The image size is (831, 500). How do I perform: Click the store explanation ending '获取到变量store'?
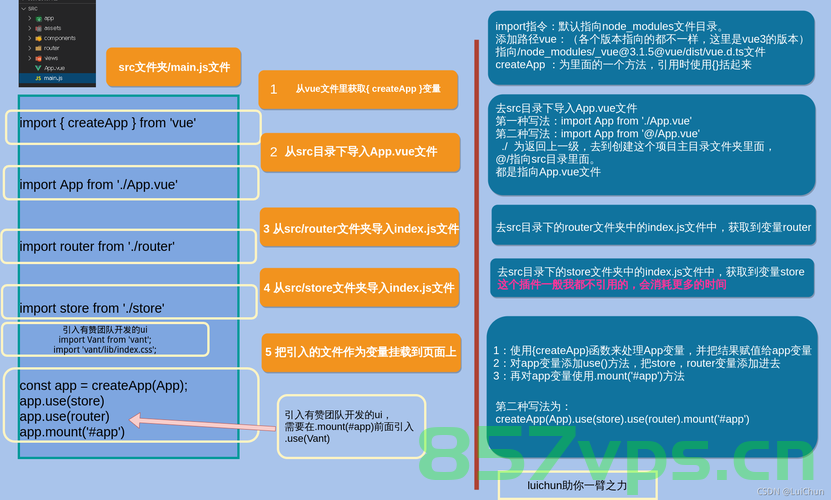tap(651, 272)
